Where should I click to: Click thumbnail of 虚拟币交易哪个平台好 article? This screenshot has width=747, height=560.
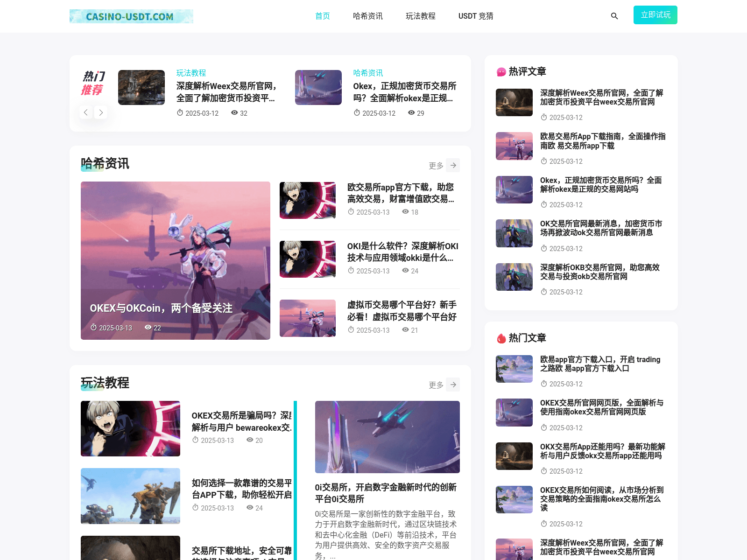point(308,318)
